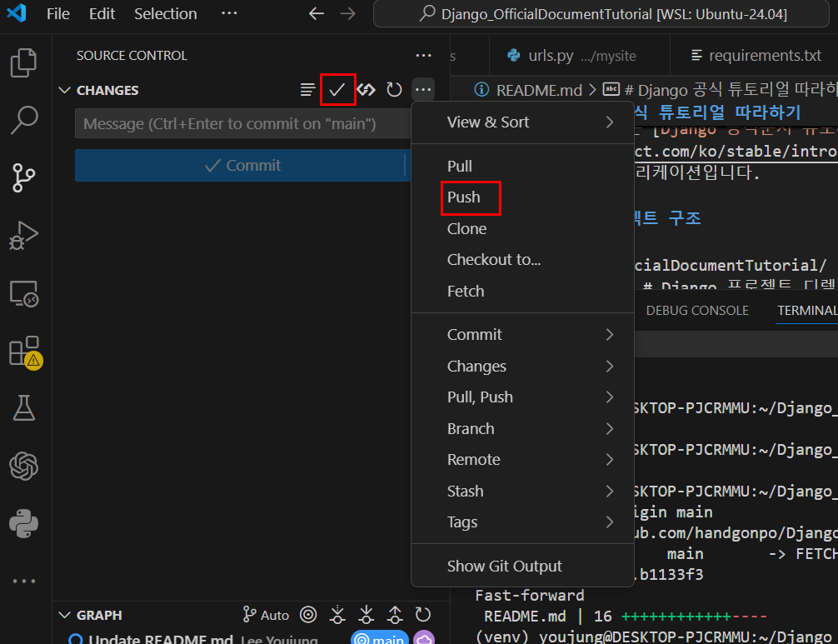
Task: Open the Extensions view with warning badge
Action: coord(26,352)
